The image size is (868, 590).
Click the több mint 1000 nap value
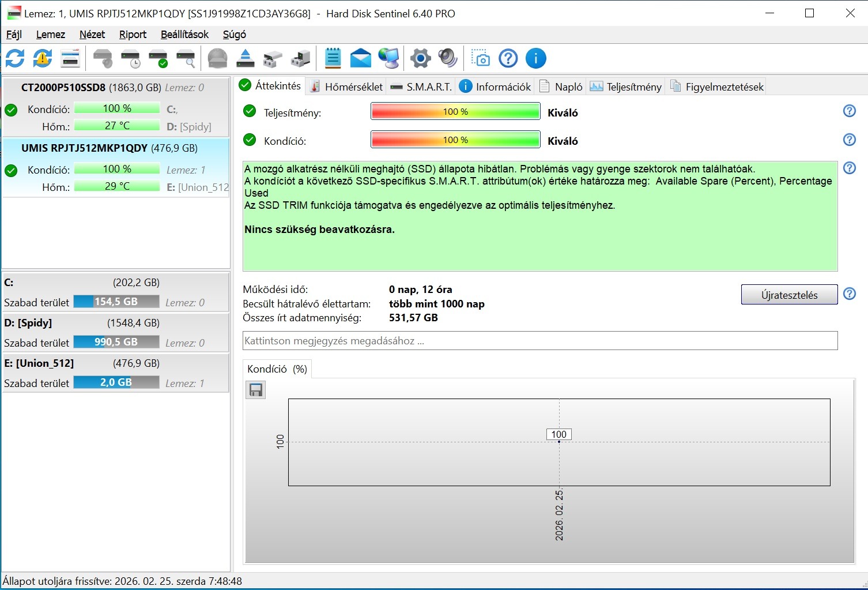[x=437, y=304]
